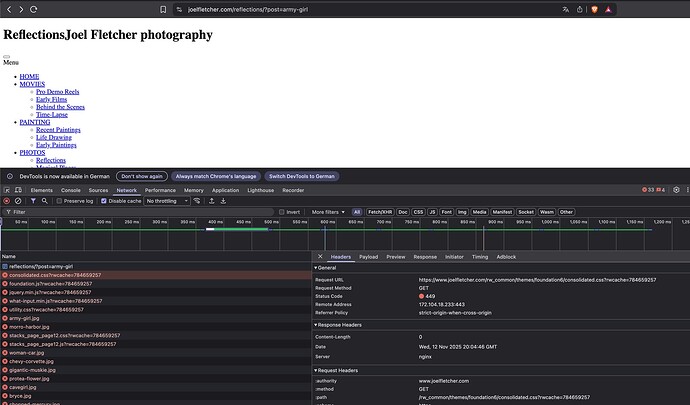Image resolution: width=690 pixels, height=405 pixels.
Task: Toggle the Invert filter checkbox
Action: point(282,212)
